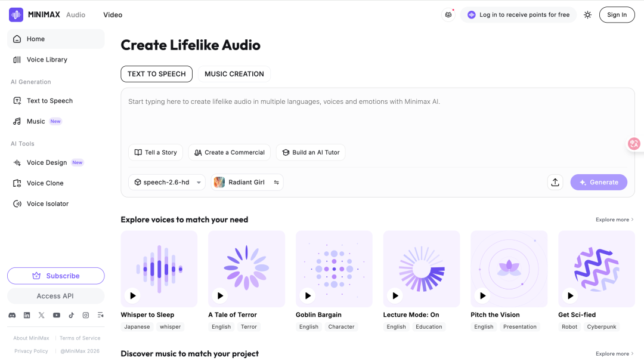This screenshot has width=644, height=364.
Task: Open the X social icon
Action: [42, 315]
